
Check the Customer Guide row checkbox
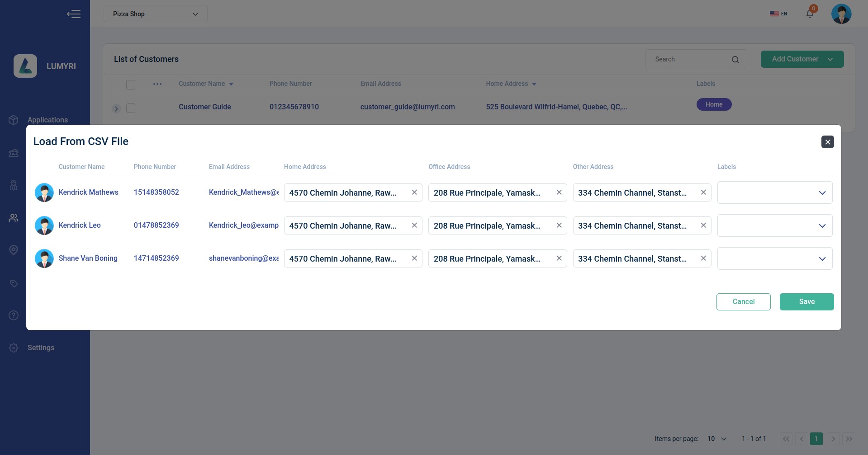coord(131,108)
